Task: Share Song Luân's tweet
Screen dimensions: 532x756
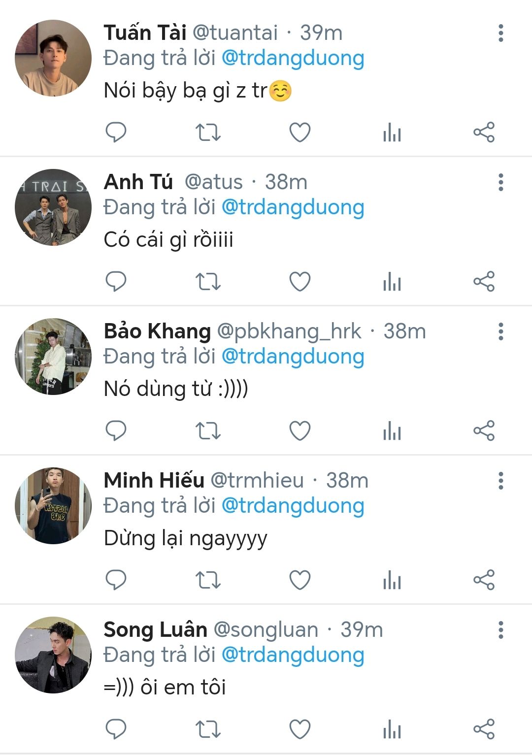Action: point(484,729)
